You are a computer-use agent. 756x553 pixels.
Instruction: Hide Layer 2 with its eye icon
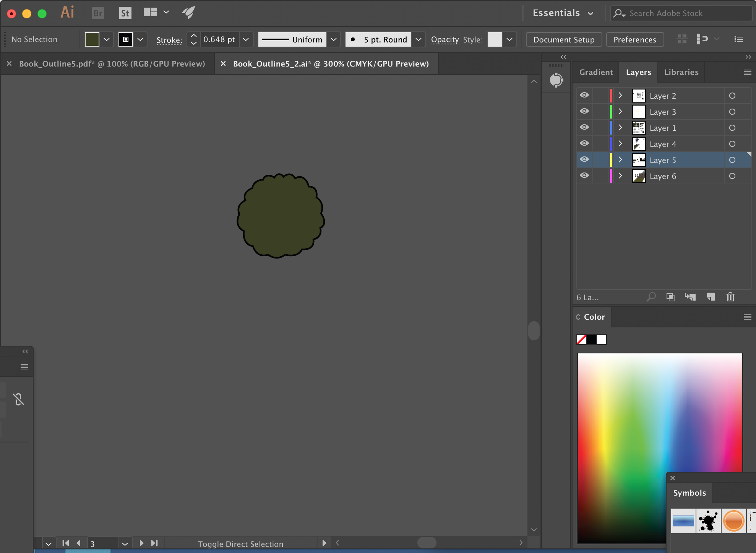click(584, 95)
